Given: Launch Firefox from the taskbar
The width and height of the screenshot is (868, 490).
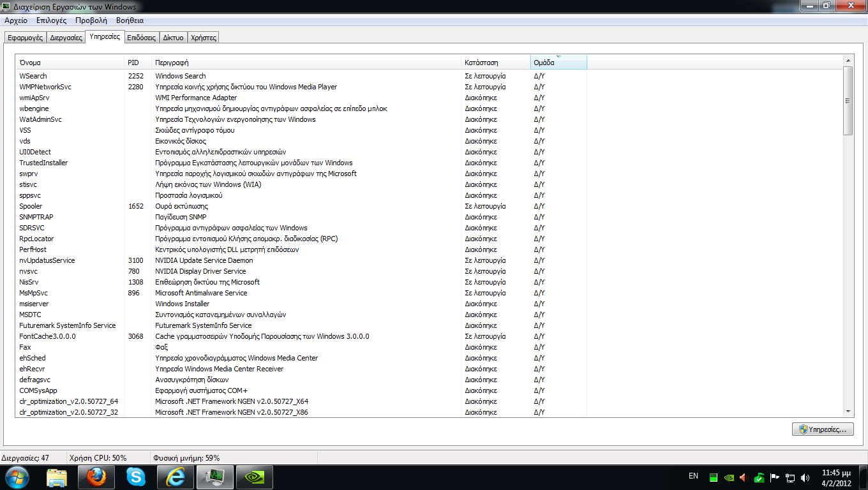Looking at the screenshot, I should click(96, 477).
